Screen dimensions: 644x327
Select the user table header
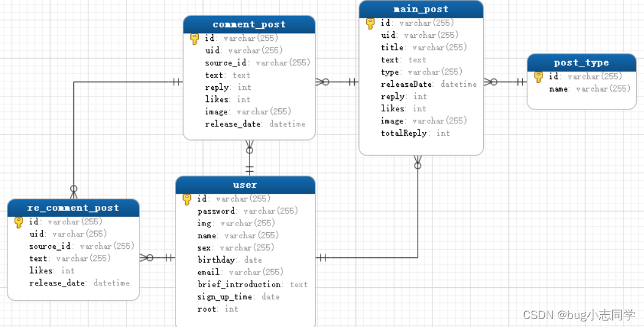pyautogui.click(x=245, y=185)
